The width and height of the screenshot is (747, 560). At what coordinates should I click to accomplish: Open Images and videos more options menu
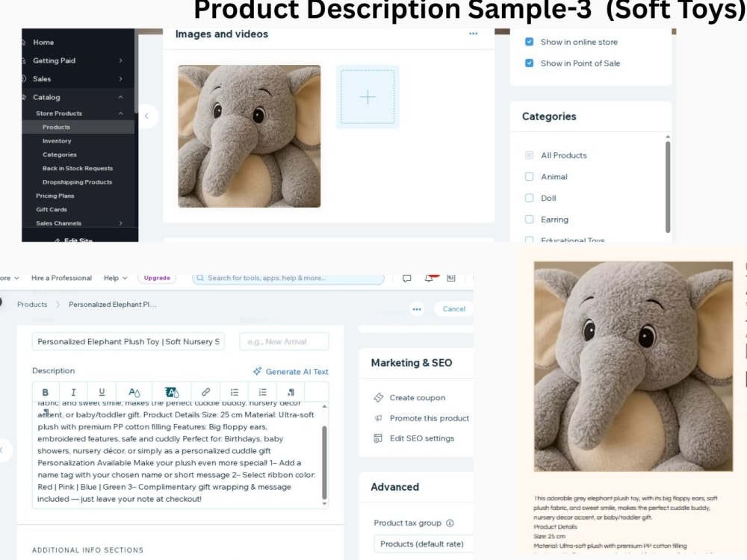click(473, 34)
